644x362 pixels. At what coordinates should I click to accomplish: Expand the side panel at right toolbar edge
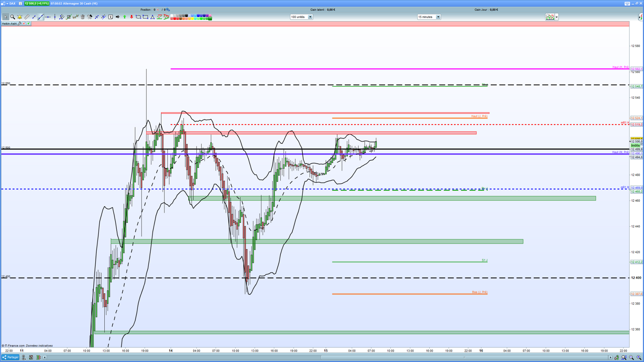tap(641, 17)
